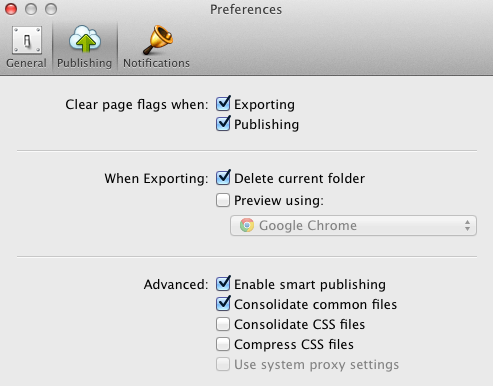
Task: Open the General preferences switch icon
Action: click(x=27, y=40)
